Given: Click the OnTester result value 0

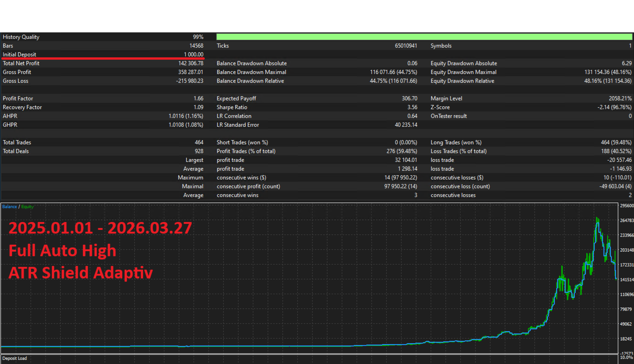Looking at the screenshot, I should [x=630, y=116].
